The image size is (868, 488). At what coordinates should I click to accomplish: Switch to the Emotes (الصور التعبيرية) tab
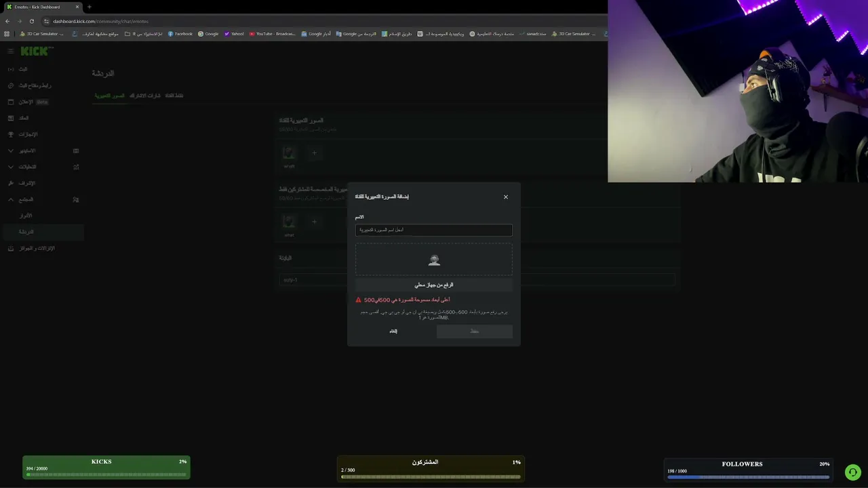click(x=109, y=96)
